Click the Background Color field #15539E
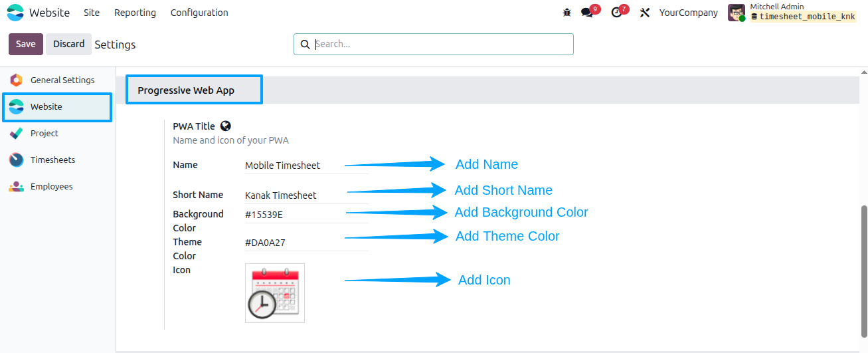Image resolution: width=868 pixels, height=353 pixels. 306,215
